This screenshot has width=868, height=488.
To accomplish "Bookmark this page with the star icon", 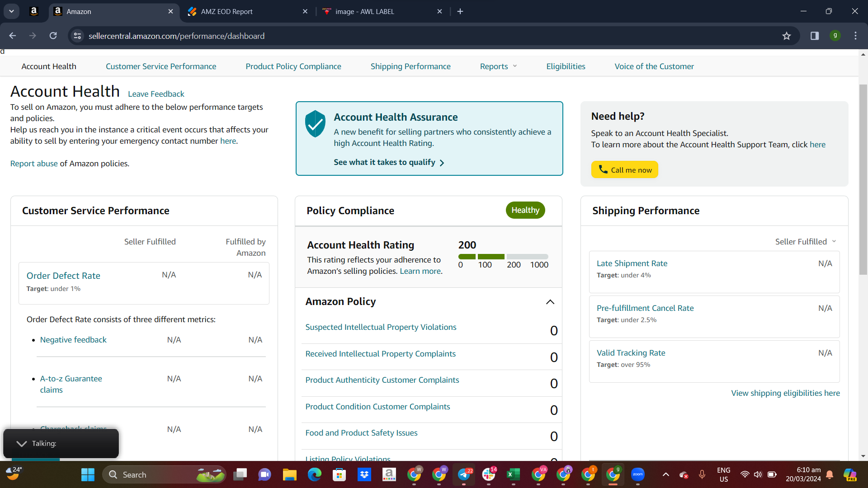I will click(787, 36).
